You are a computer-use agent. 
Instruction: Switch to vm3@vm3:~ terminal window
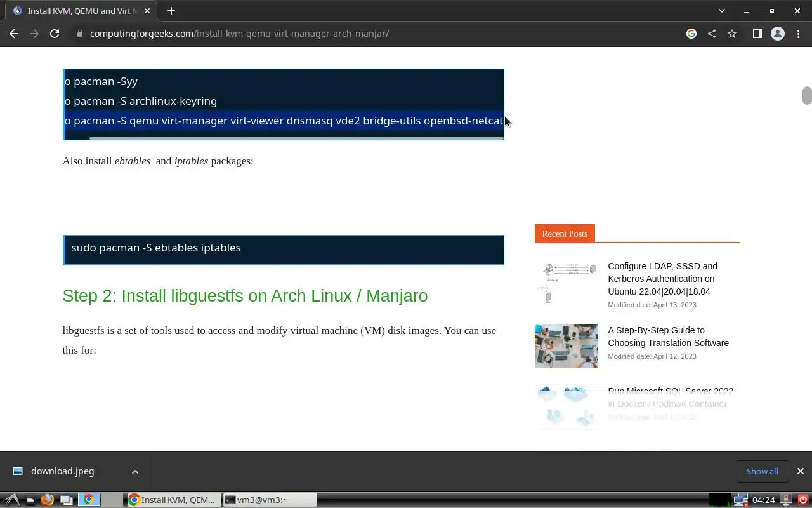tap(270, 500)
